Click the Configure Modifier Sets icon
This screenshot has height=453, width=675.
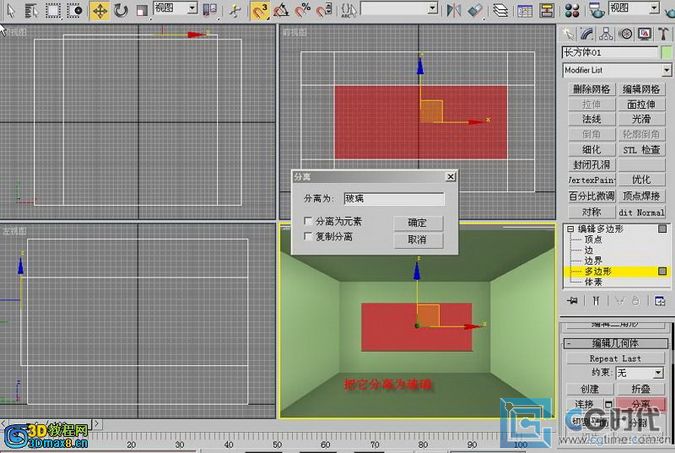point(660,301)
